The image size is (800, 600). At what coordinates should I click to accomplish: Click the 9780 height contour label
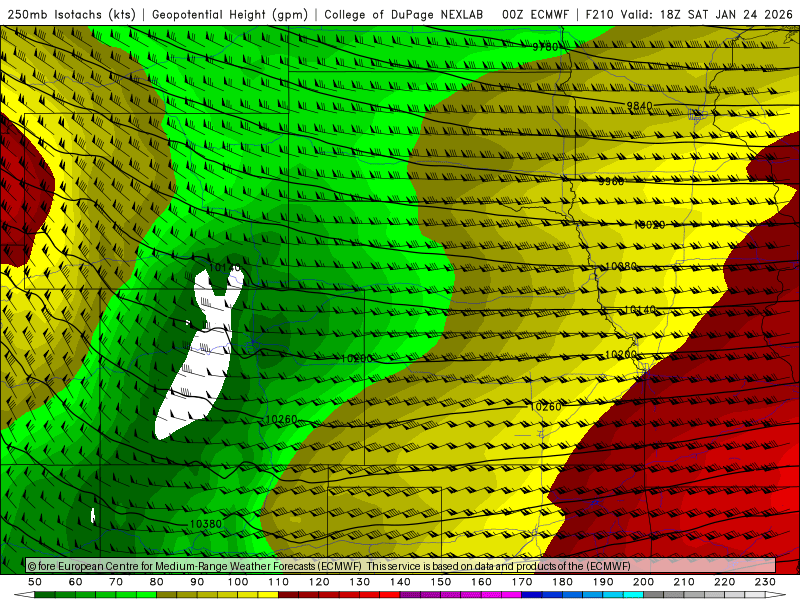[545, 47]
